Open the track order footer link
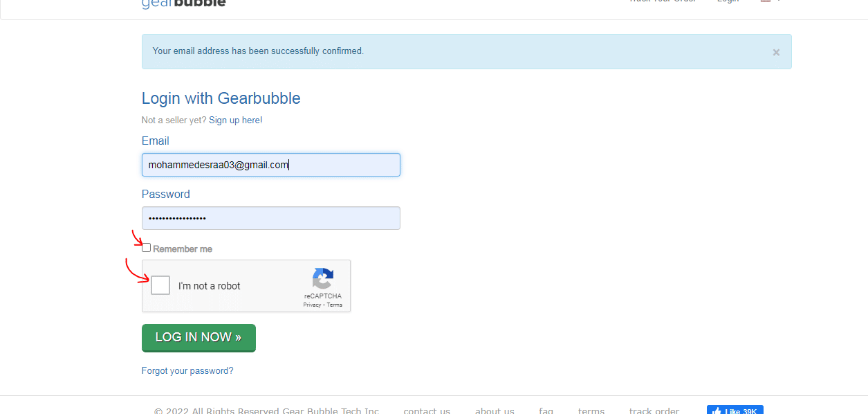The height and width of the screenshot is (414, 868). [x=654, y=411]
